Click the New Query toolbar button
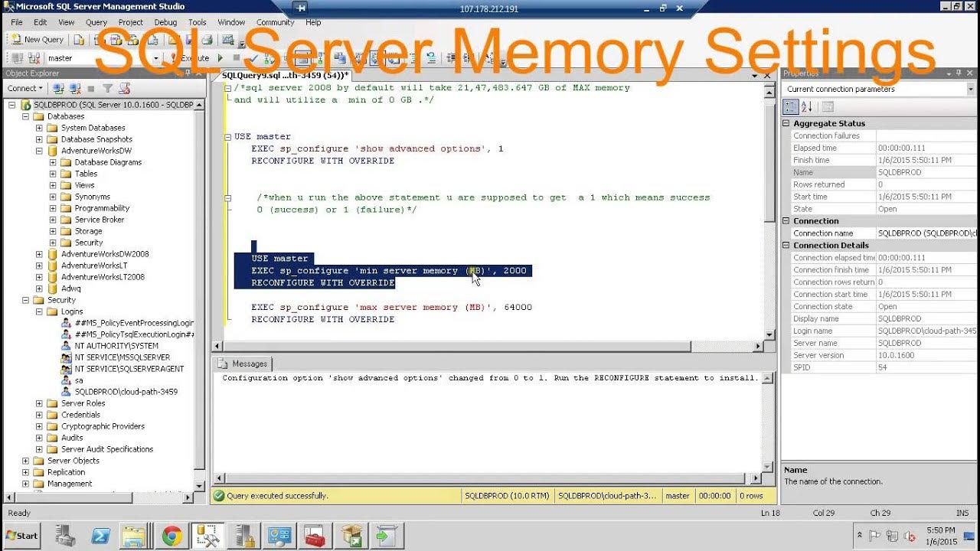The image size is (980, 551). coord(38,39)
